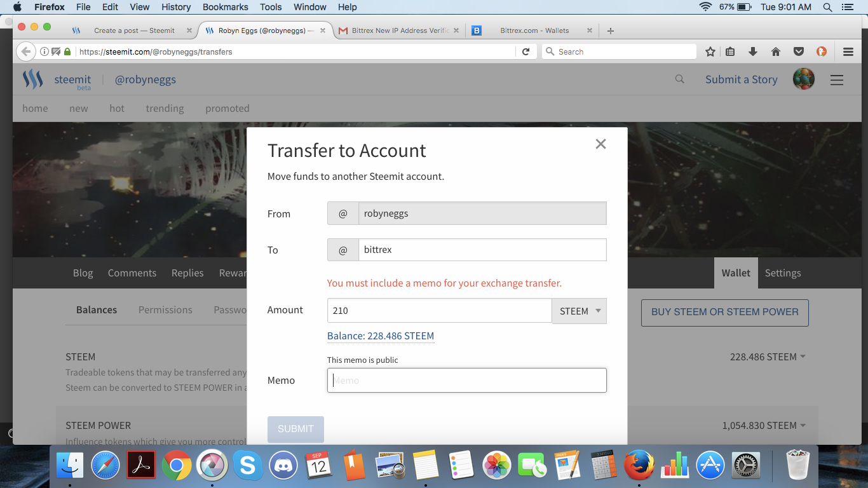Go to the hot posts link
Screen dimensions: 868x488
pos(117,108)
